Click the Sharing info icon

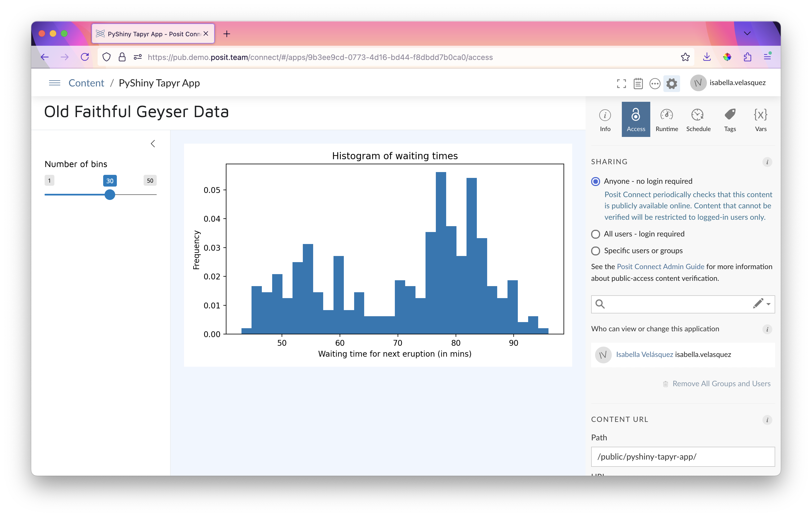tap(767, 162)
